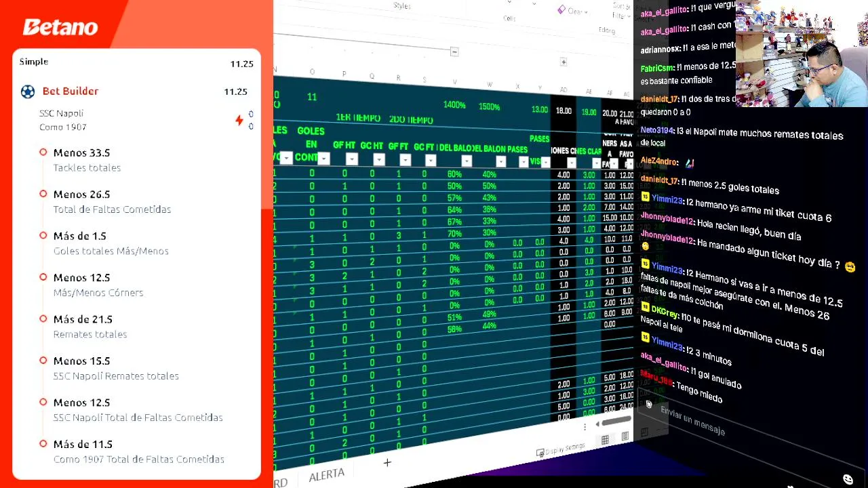The width and height of the screenshot is (868, 488).
Task: Select the Más de 1.5 goles circle
Action: (43, 236)
